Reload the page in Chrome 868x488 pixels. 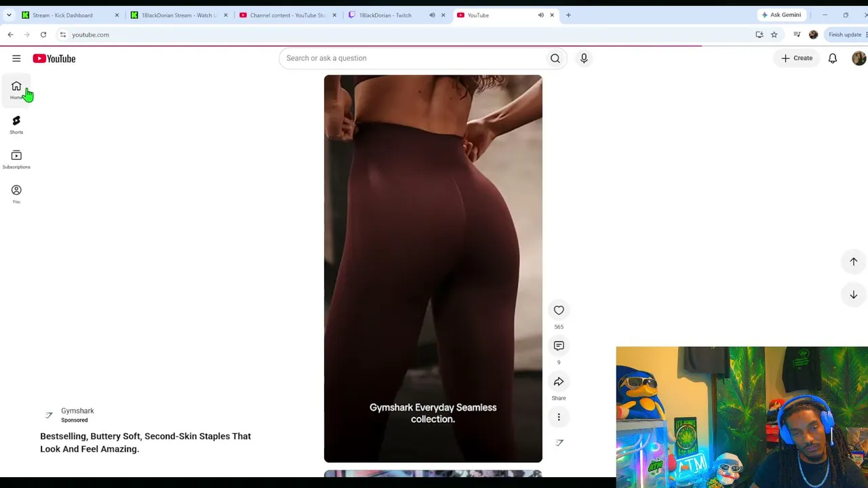coord(43,35)
